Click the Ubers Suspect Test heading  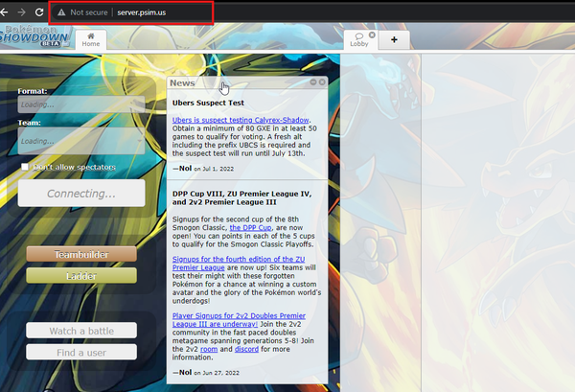(208, 104)
